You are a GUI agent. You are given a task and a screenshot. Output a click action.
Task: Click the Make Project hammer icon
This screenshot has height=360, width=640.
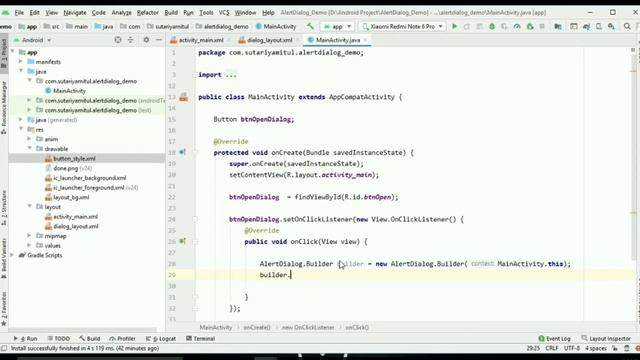pyautogui.click(x=310, y=27)
